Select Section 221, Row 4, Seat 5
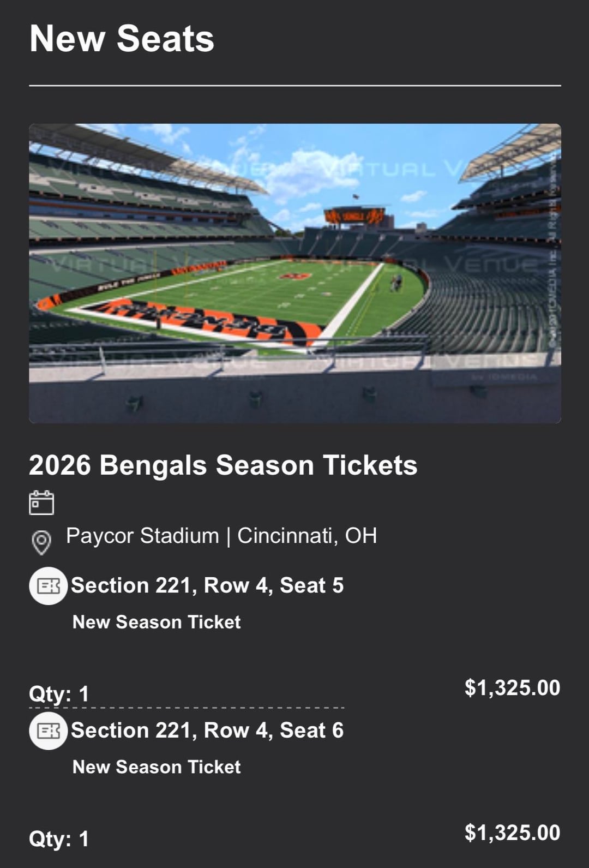This screenshot has height=868, width=589. [x=207, y=585]
